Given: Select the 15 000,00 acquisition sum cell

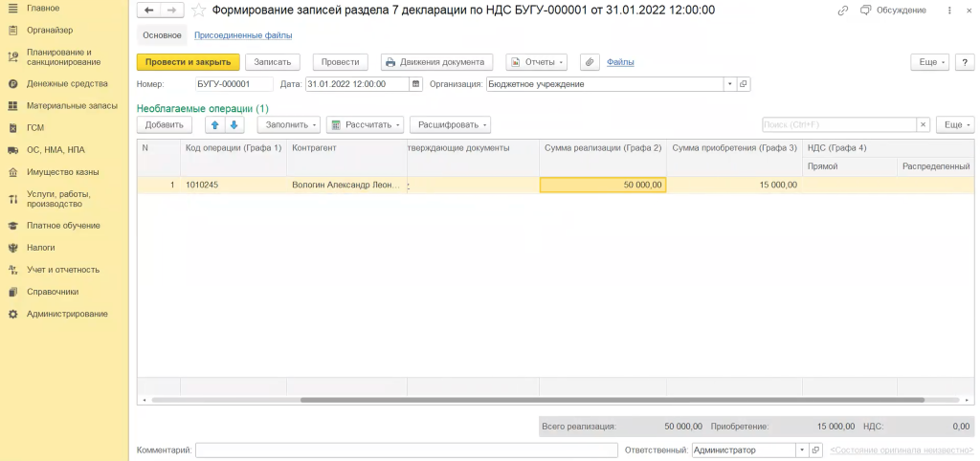Looking at the screenshot, I should 734,185.
